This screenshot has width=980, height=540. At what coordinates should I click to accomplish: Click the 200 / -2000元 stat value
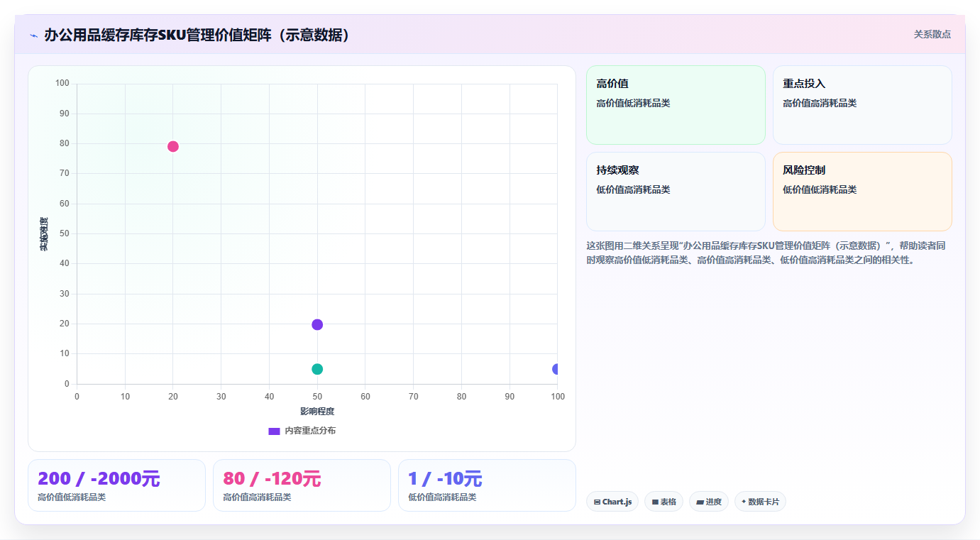99,478
